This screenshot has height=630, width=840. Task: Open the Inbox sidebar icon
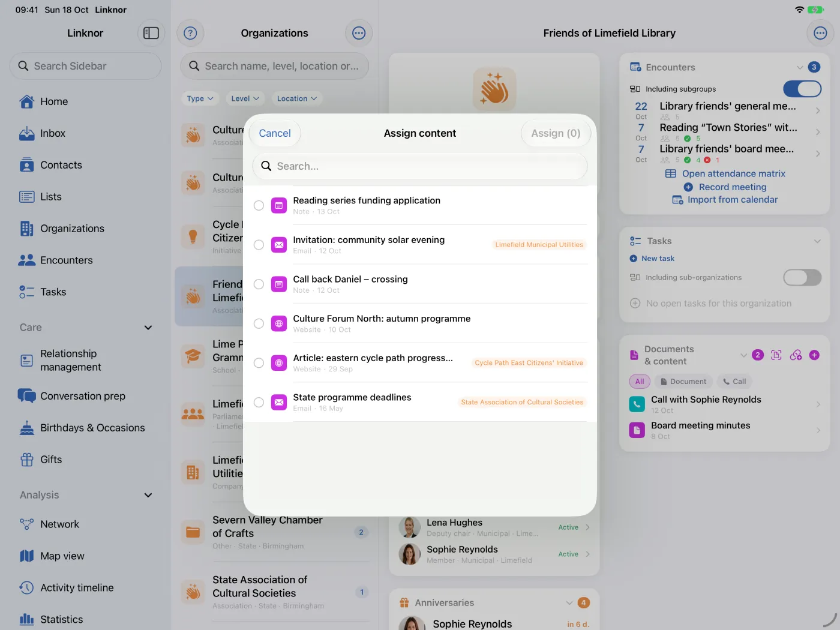27,133
